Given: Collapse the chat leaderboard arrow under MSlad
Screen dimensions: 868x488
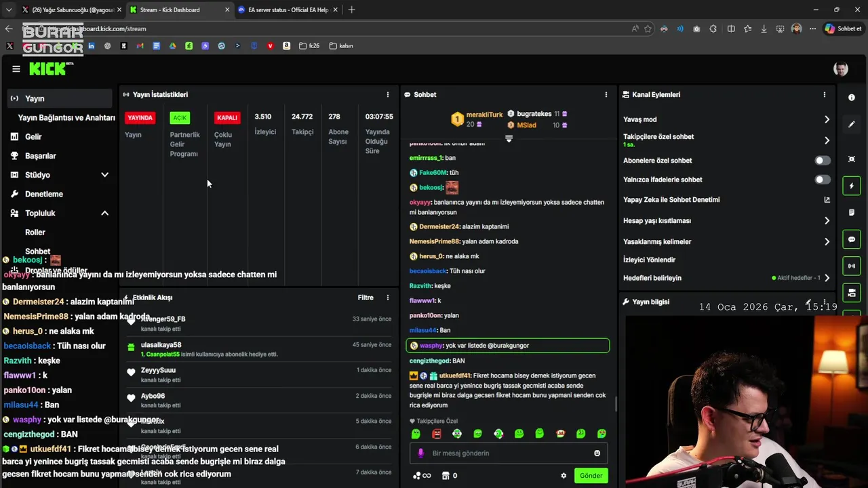Looking at the screenshot, I should (509, 139).
